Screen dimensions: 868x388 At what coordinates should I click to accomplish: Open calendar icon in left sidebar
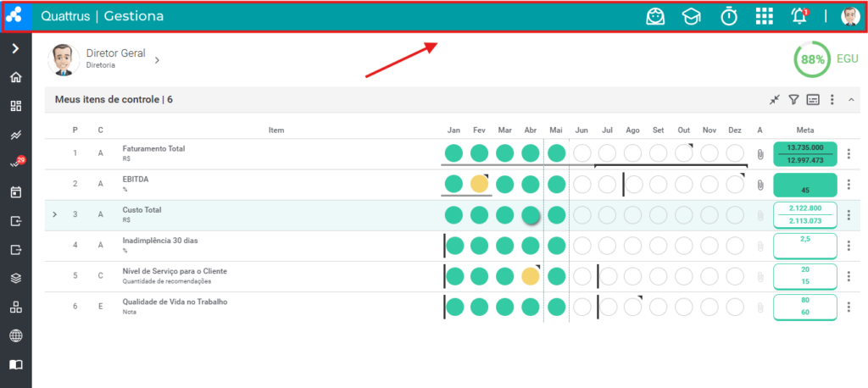(16, 192)
